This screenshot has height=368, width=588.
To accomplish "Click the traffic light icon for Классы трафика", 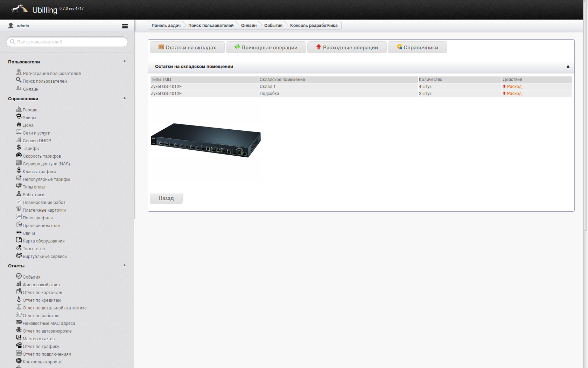I will [x=19, y=171].
